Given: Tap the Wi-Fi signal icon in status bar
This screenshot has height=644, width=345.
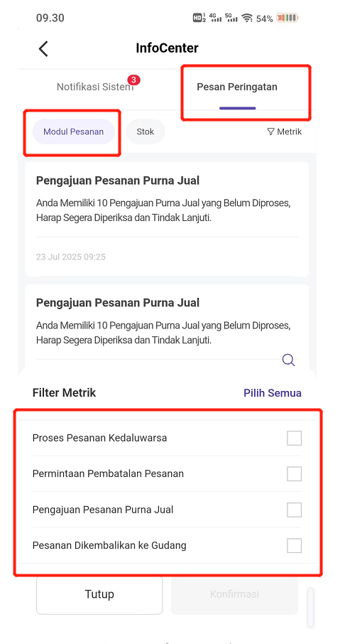Looking at the screenshot, I should [x=247, y=18].
